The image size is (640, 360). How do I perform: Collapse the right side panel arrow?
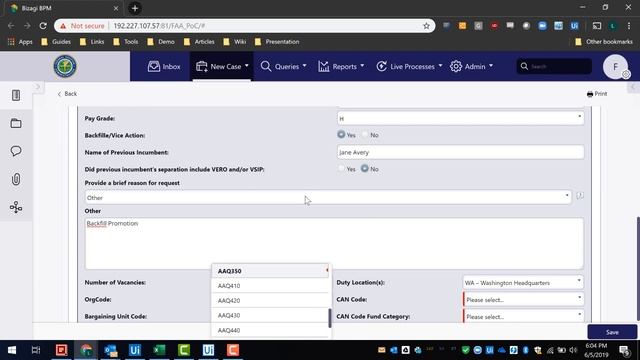[x=633, y=87]
